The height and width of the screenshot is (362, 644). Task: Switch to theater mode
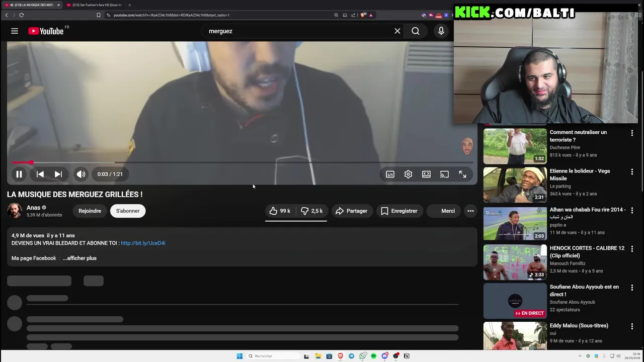[x=426, y=174]
